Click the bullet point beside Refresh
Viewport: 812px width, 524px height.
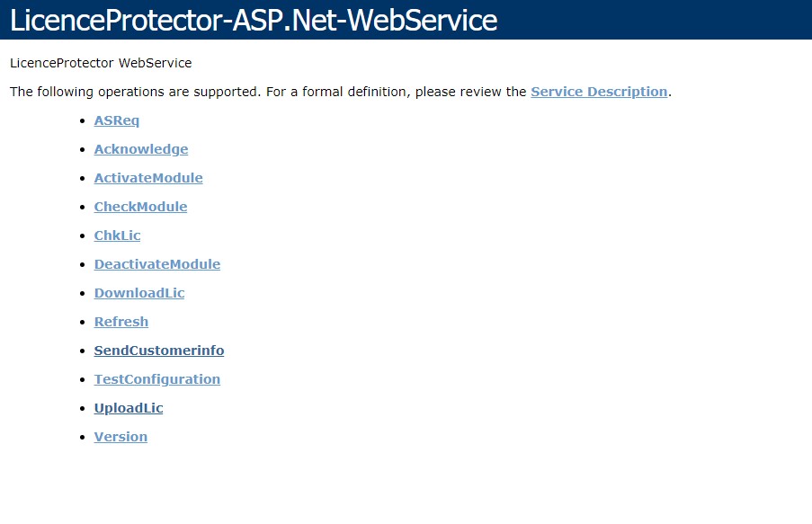[84, 322]
